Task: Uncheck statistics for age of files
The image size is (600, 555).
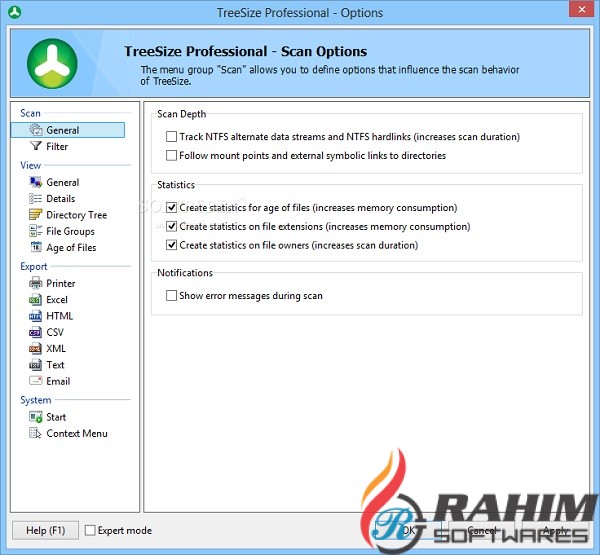Action: [171, 207]
